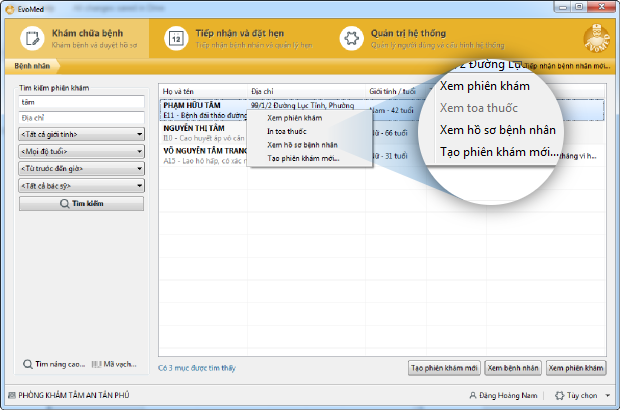Select the NGUYỄN THỊ TÂM patient row
Viewport: 620px width, 410px height.
tap(382, 133)
